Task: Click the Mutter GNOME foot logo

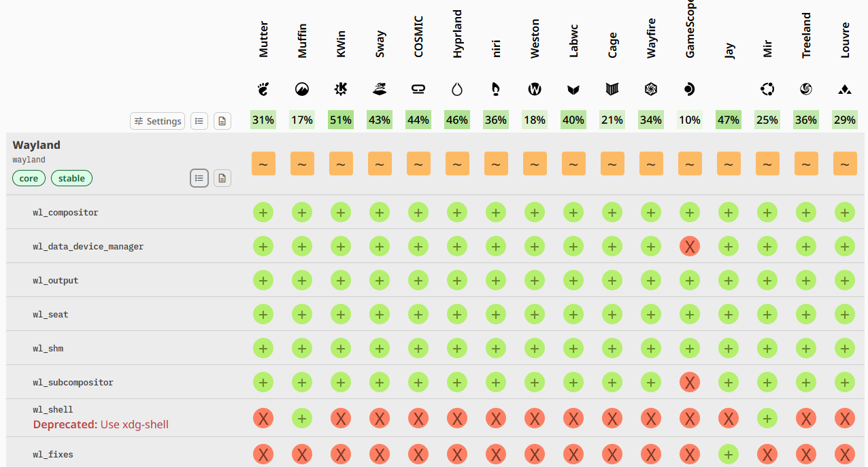Action: click(x=263, y=89)
